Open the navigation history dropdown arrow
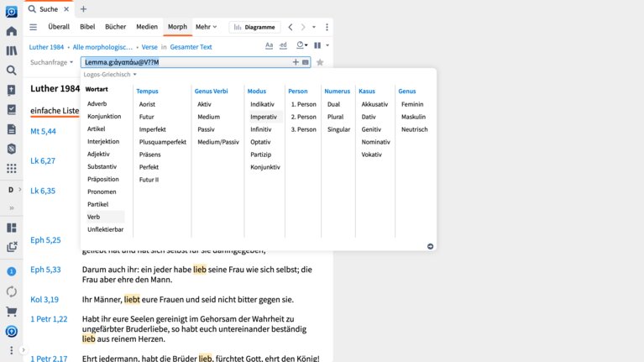 (x=314, y=27)
